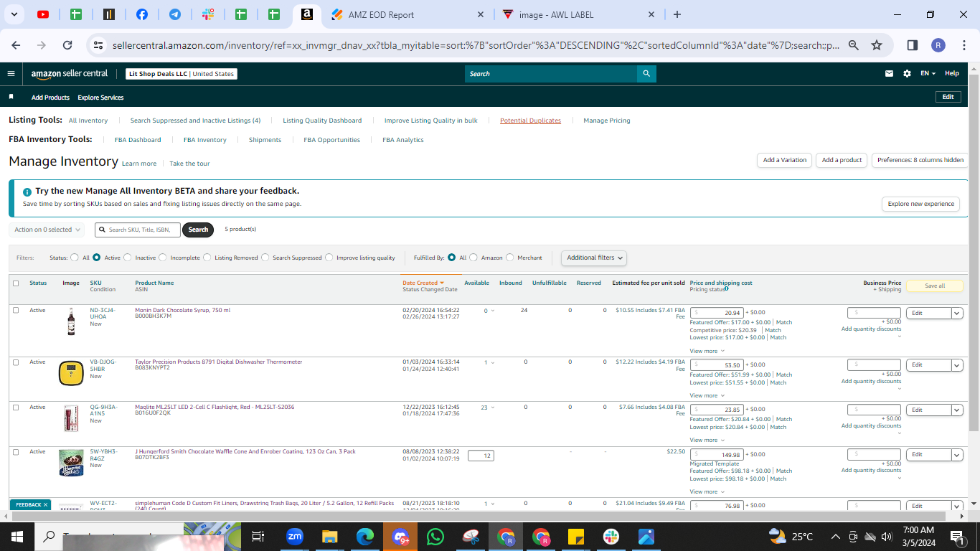Open the Chrome profile avatar

tap(938, 45)
